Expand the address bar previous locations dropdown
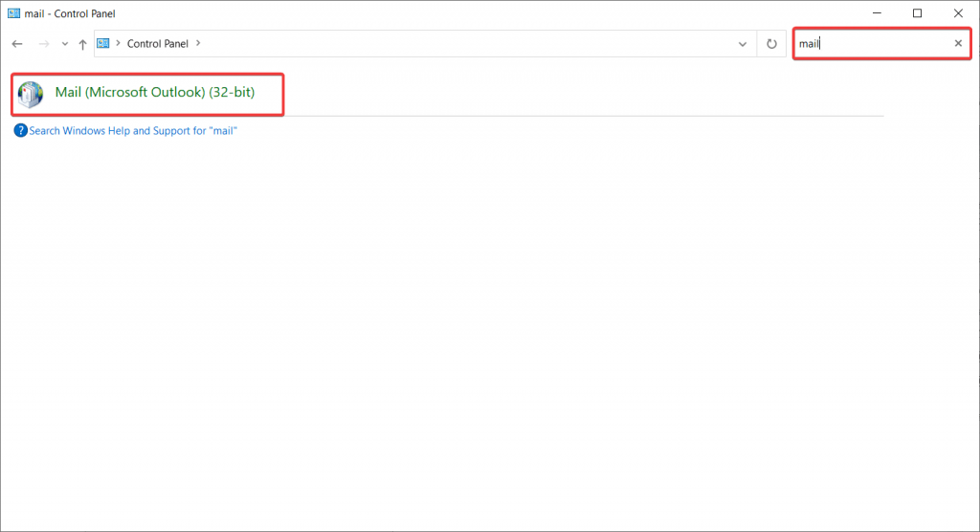The height and width of the screenshot is (532, 980). [x=743, y=44]
